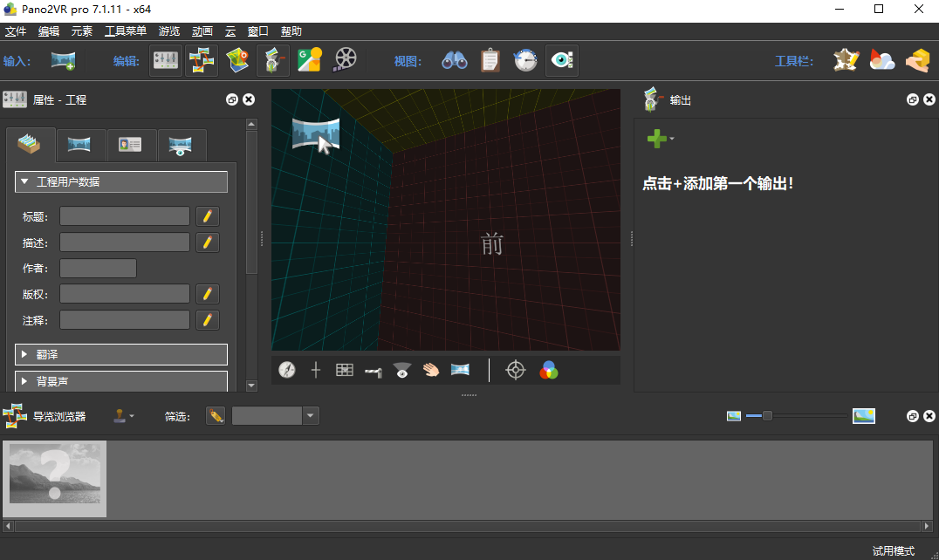Open the Tour Map icon with map pin
The height and width of the screenshot is (560, 939).
pyautogui.click(x=238, y=60)
